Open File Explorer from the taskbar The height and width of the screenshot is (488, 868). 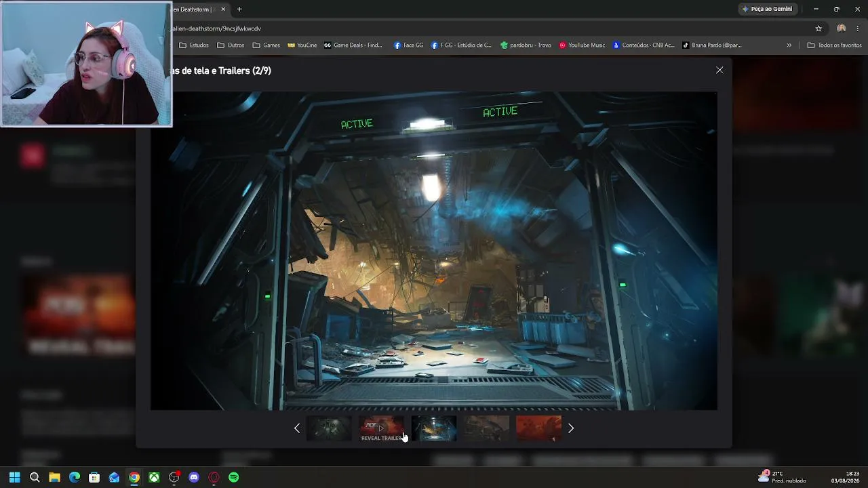(54, 477)
